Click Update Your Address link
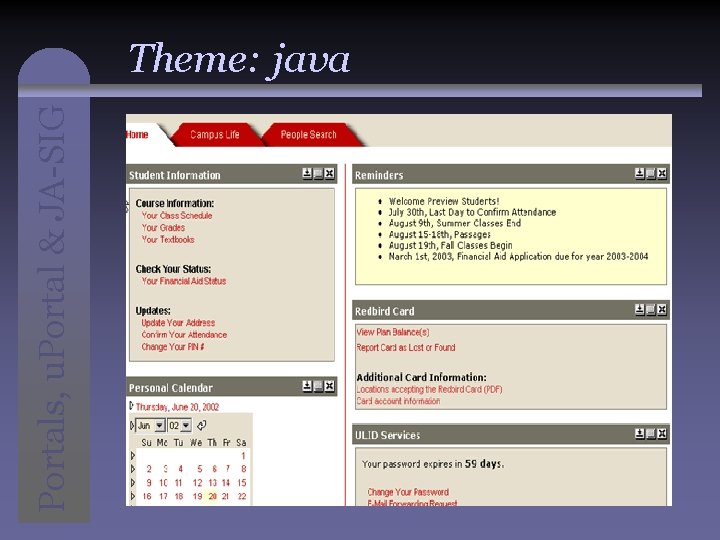720x540 pixels. 178,323
